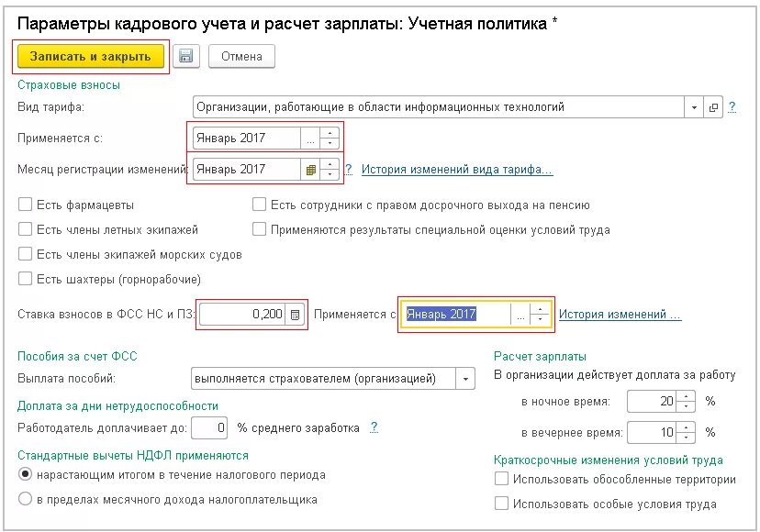
Task: Click the Отмена button
Action: coord(241,56)
